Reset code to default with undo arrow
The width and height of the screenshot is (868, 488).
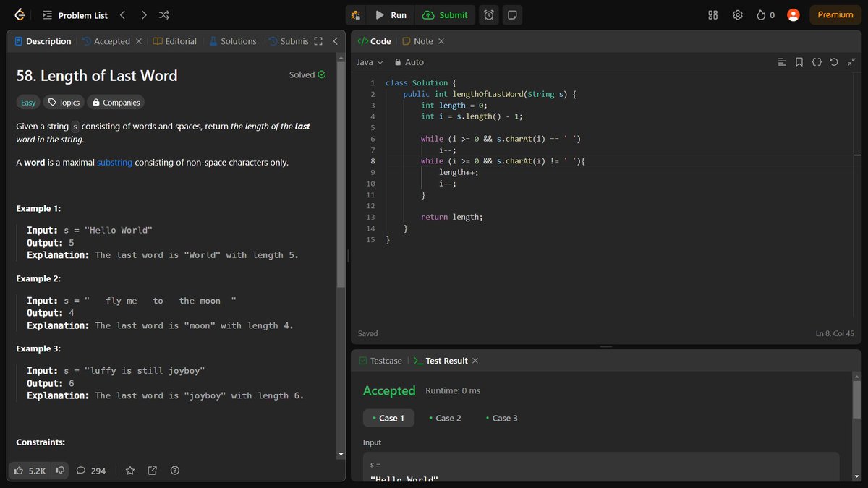click(833, 62)
